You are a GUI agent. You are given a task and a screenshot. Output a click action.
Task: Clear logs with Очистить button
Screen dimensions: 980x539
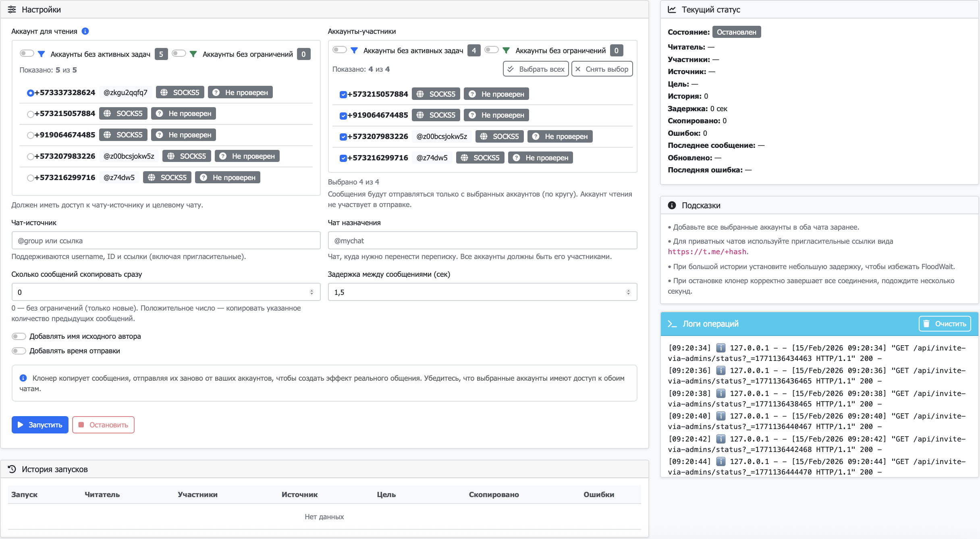click(944, 323)
